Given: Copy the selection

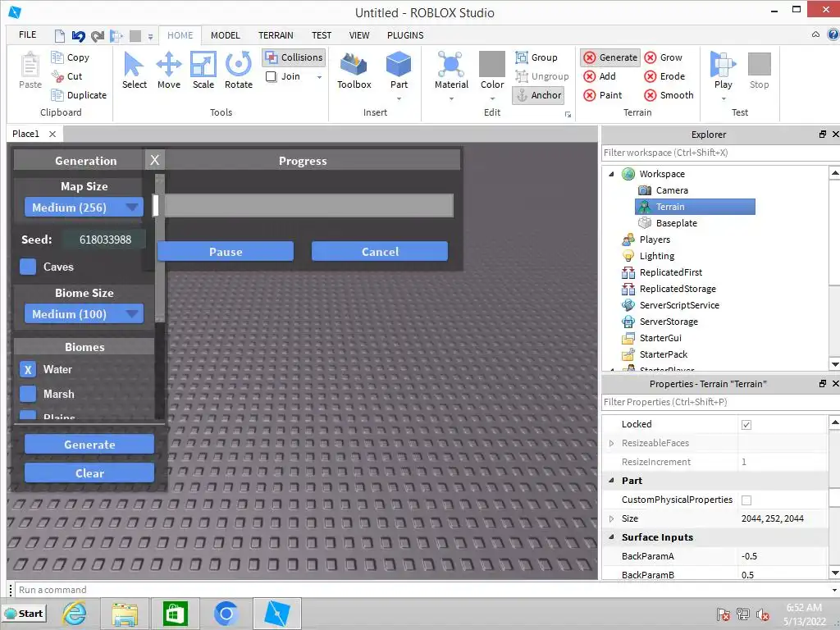Looking at the screenshot, I should pos(71,57).
